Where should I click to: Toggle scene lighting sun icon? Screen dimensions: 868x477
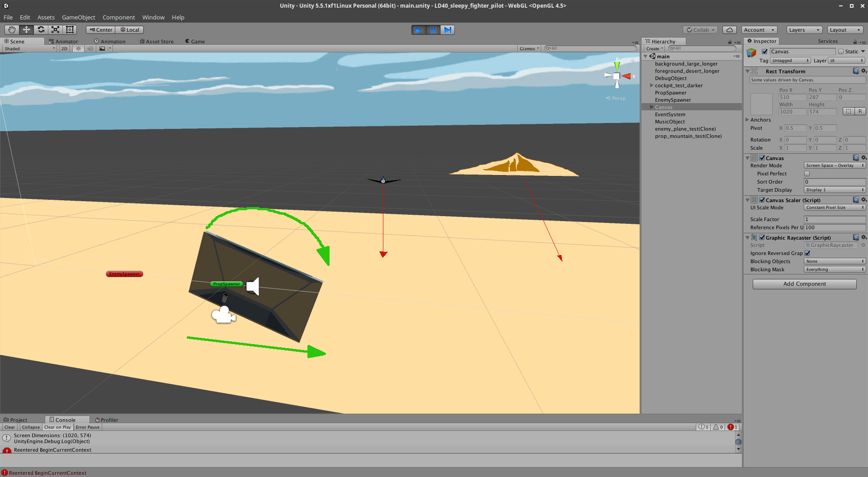(x=79, y=49)
